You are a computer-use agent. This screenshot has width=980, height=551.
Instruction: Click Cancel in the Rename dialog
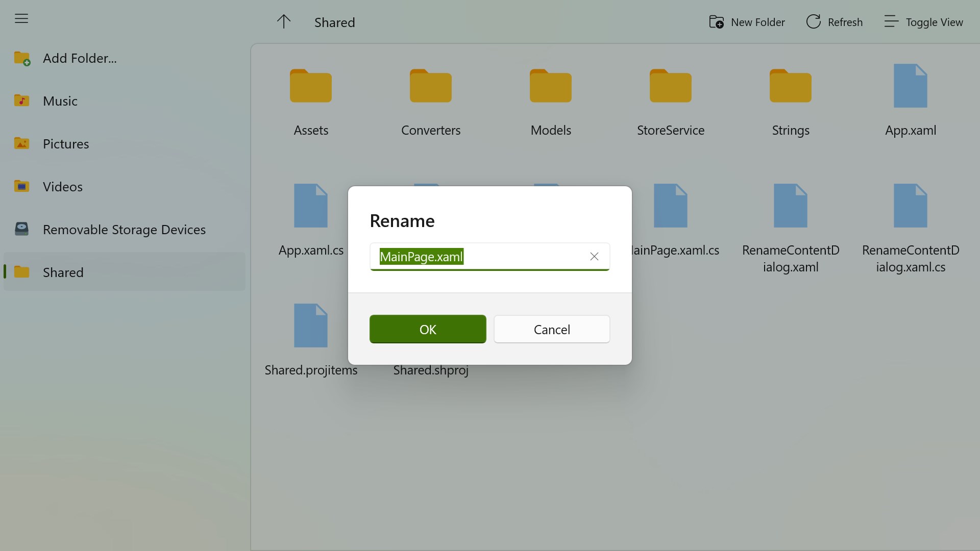(x=552, y=329)
